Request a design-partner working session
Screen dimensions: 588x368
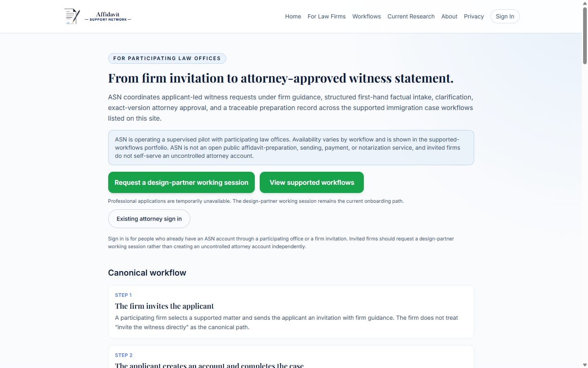pos(181,182)
